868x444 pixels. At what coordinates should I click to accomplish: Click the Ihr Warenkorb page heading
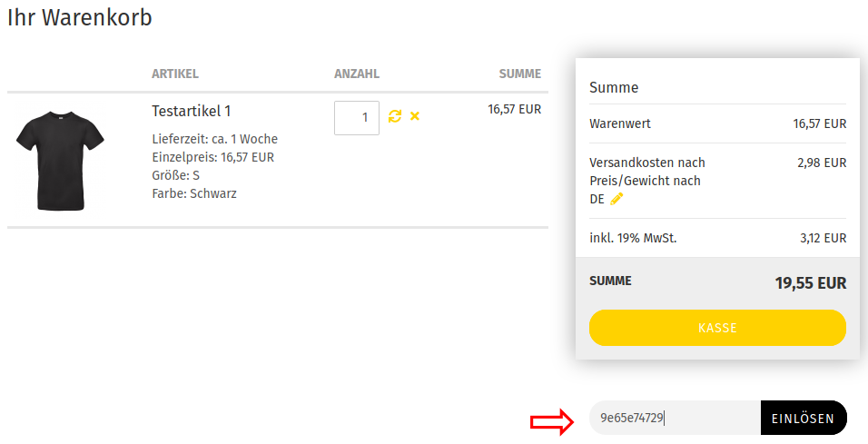pos(80,17)
